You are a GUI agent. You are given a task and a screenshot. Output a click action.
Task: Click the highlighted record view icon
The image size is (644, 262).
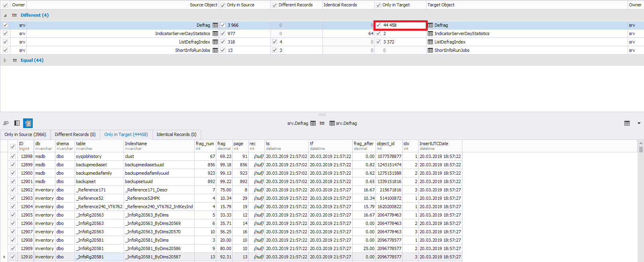click(x=28, y=123)
